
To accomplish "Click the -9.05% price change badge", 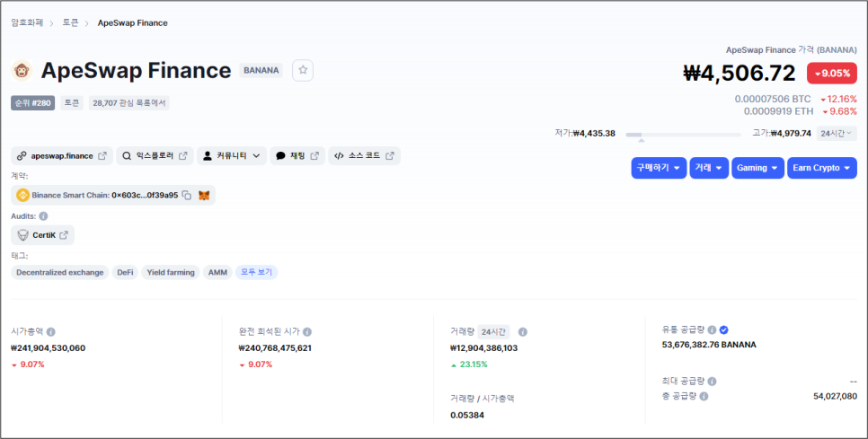I will tap(832, 74).
